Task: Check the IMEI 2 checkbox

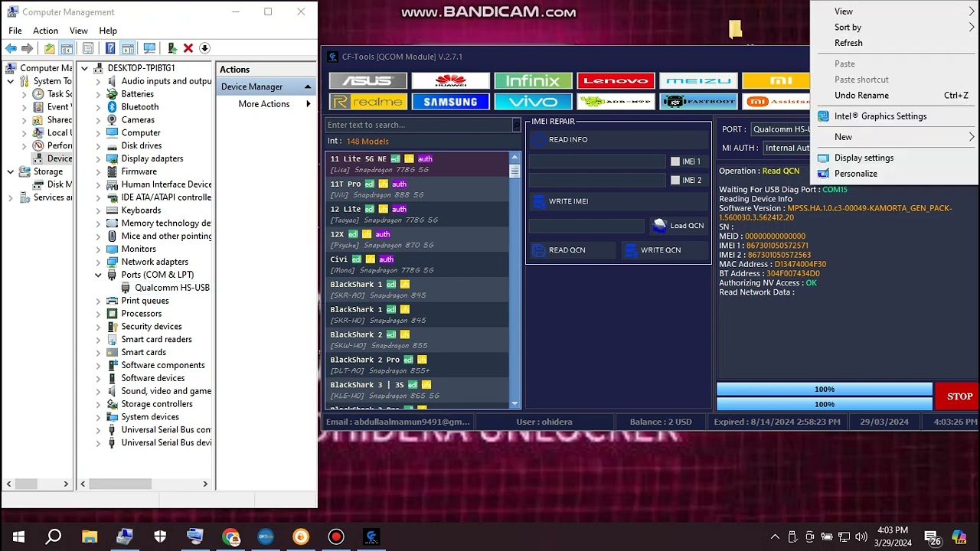Action: click(675, 180)
